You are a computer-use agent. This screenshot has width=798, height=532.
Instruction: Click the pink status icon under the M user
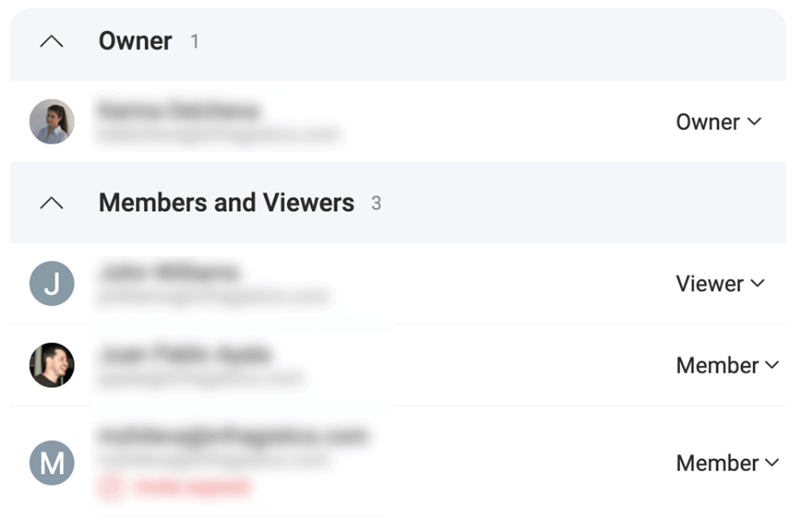pyautogui.click(x=110, y=486)
